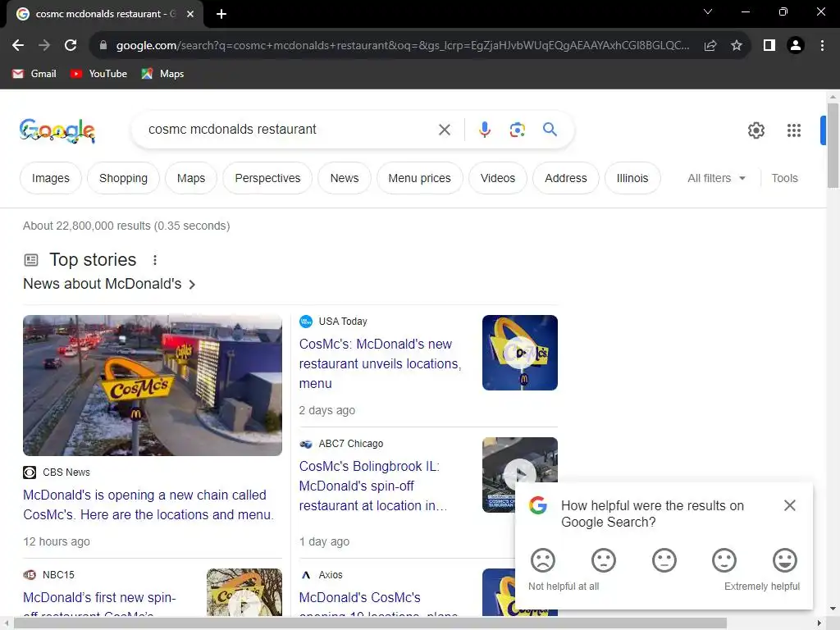Open Chrome's three-dot menu

pos(822,46)
